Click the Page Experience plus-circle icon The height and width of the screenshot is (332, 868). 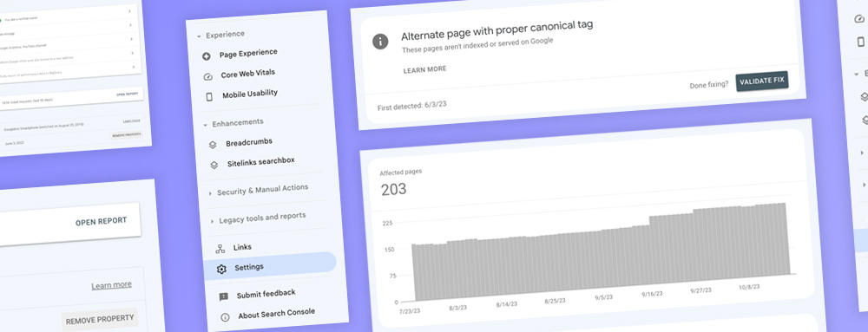click(x=207, y=56)
